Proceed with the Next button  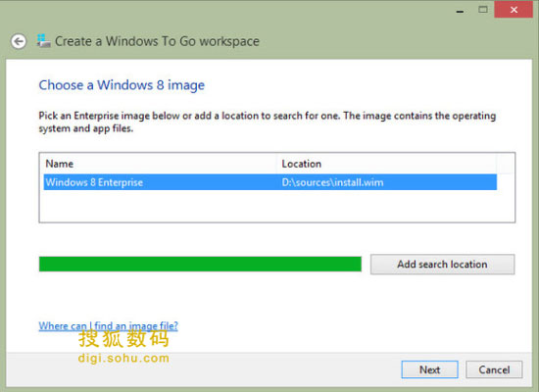point(429,369)
